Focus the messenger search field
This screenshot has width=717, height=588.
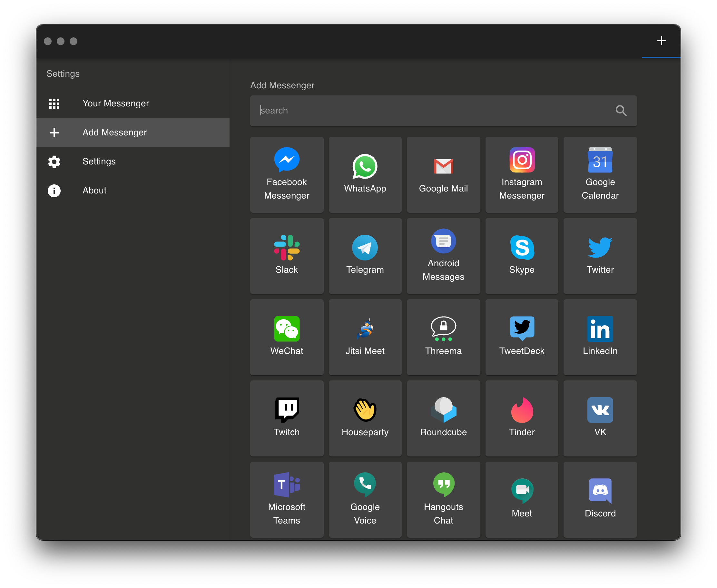point(443,111)
